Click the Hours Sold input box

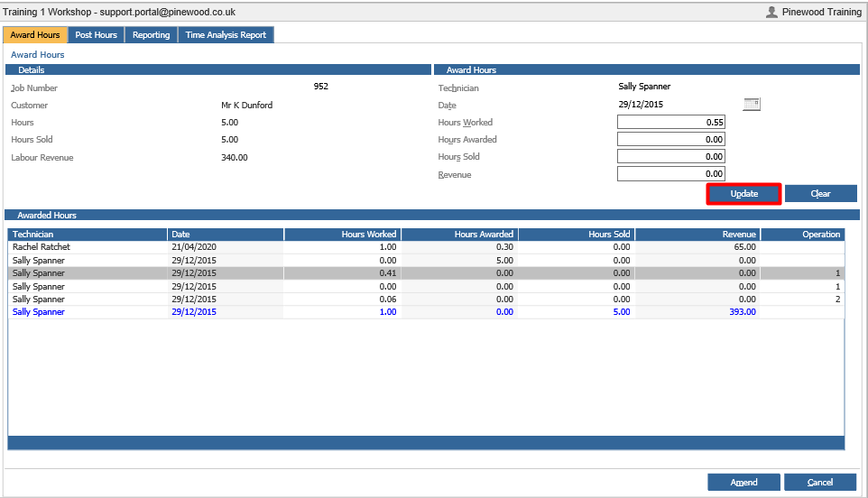click(671, 157)
